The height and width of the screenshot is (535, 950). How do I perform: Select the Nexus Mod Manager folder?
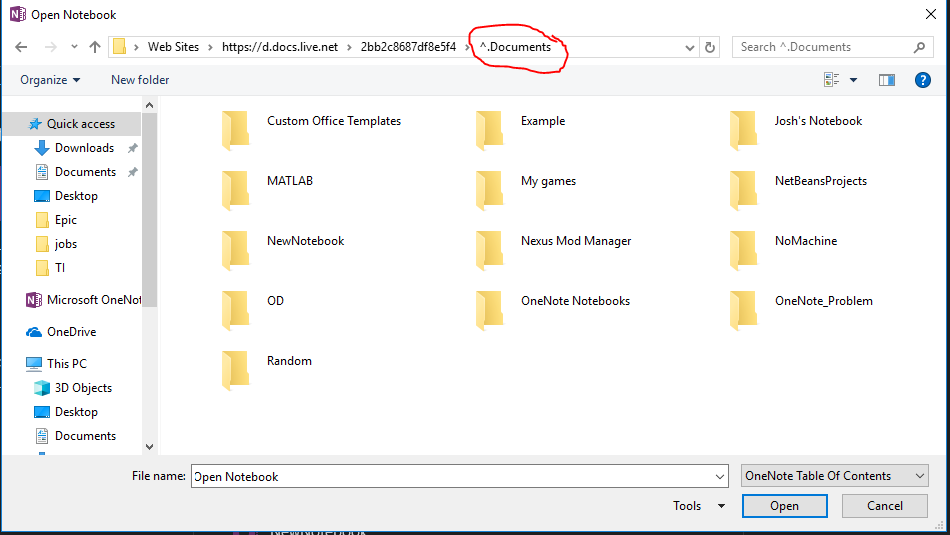[x=554, y=249]
